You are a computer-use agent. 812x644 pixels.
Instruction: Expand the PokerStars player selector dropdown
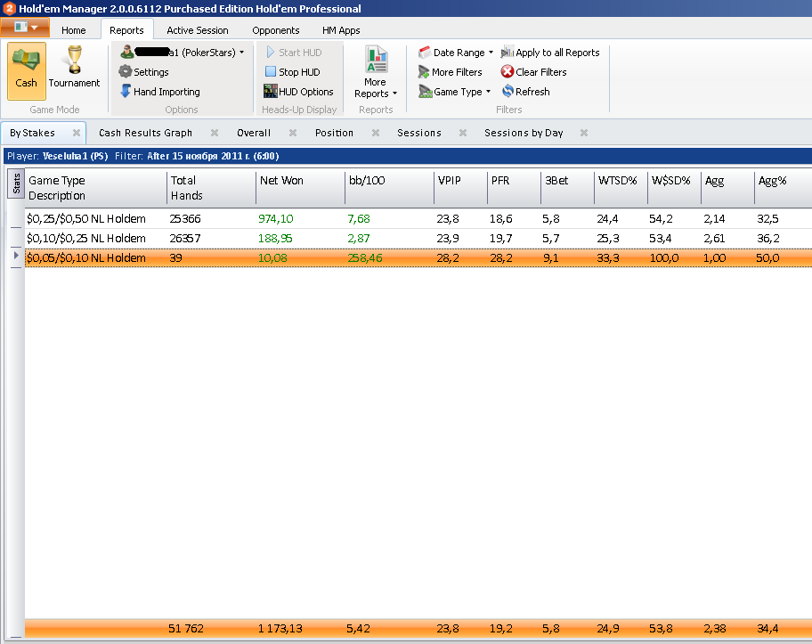click(x=241, y=52)
